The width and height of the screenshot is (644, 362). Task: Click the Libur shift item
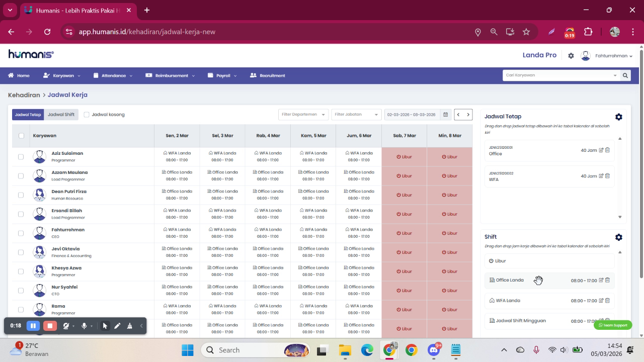click(x=549, y=261)
